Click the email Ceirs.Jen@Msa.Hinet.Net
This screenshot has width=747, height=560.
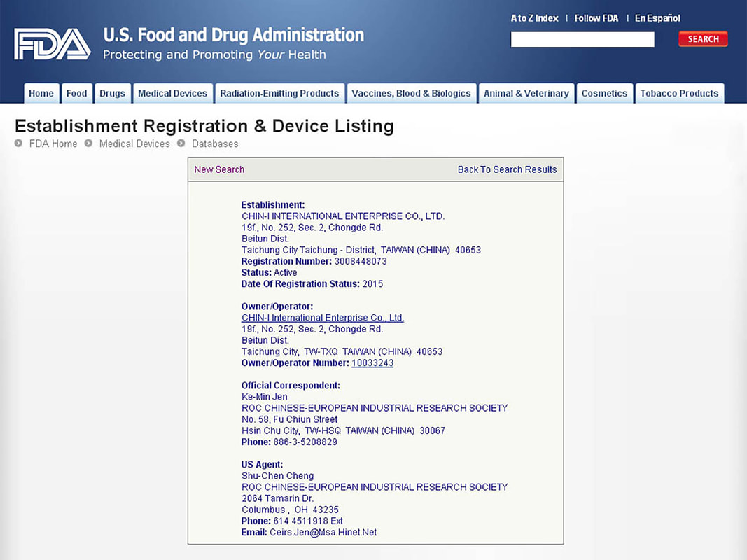coord(323,533)
